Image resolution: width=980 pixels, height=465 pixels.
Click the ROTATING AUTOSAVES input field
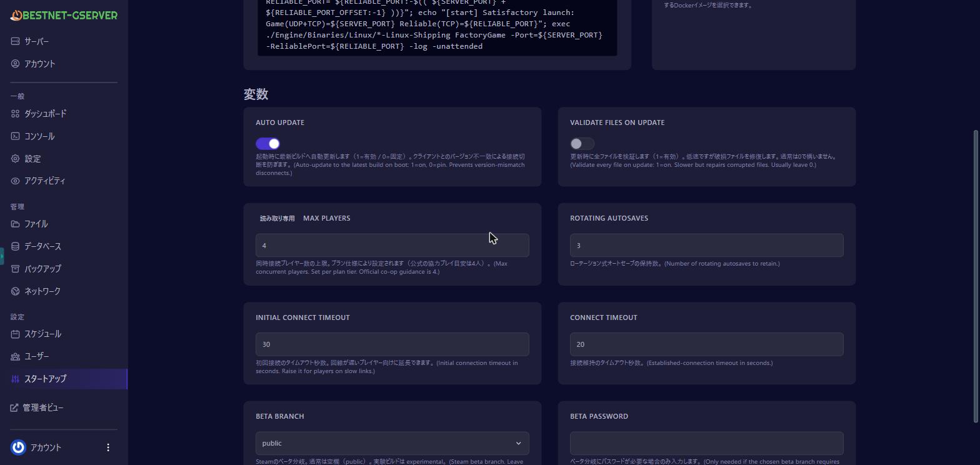coord(706,245)
